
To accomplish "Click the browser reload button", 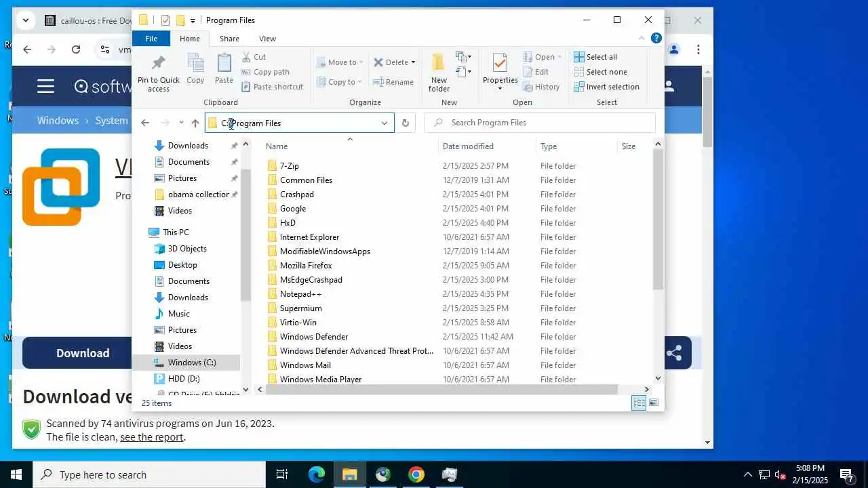I will pyautogui.click(x=76, y=49).
